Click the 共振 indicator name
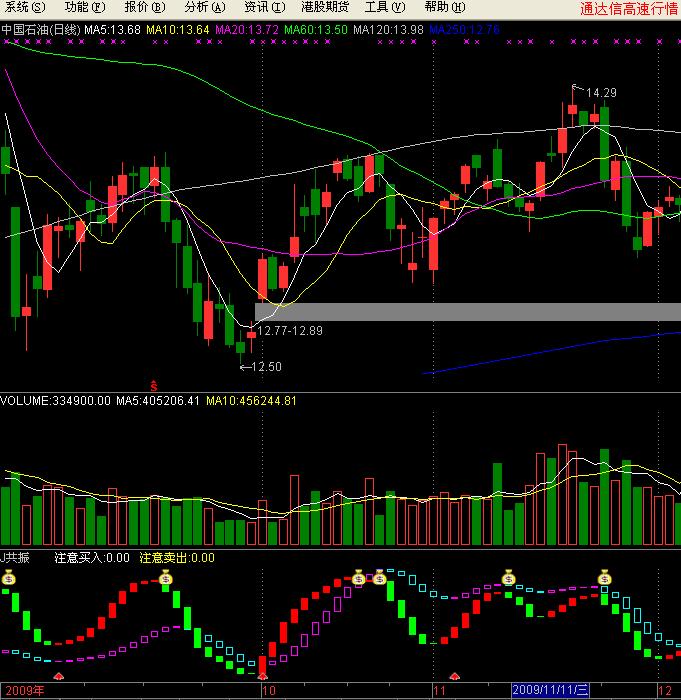This screenshot has height=700, width=681. (x=17, y=558)
